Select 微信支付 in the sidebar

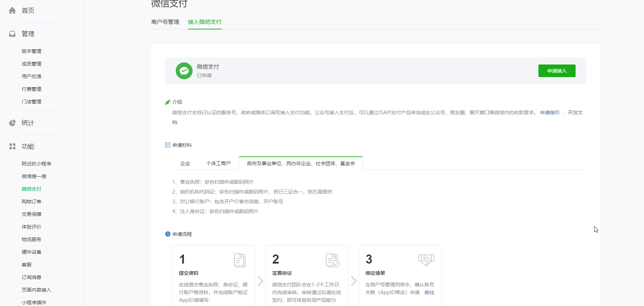(32, 189)
